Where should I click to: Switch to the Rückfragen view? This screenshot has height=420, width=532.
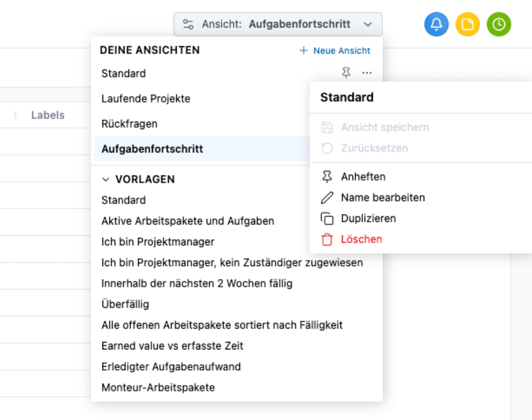click(x=129, y=124)
